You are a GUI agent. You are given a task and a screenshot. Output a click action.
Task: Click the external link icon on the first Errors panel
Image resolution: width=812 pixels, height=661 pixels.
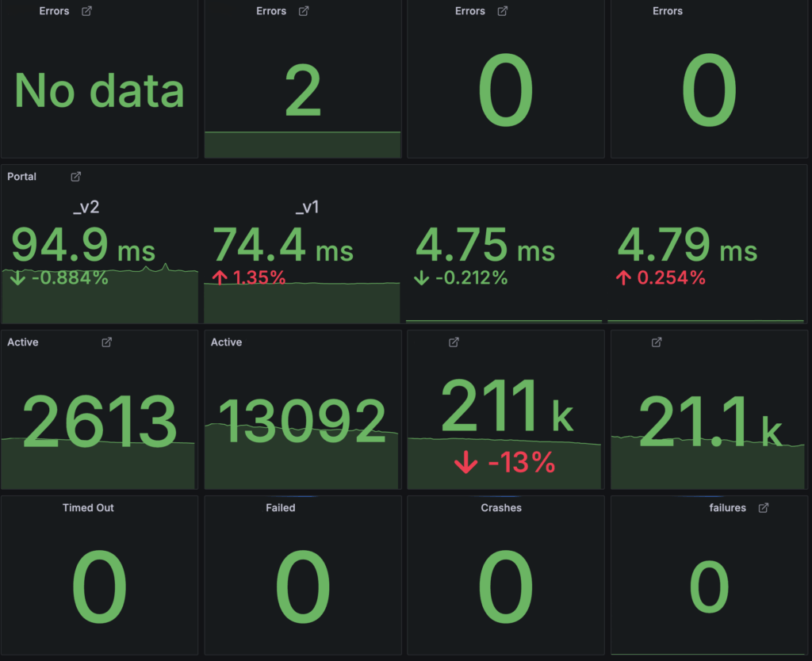tap(87, 11)
